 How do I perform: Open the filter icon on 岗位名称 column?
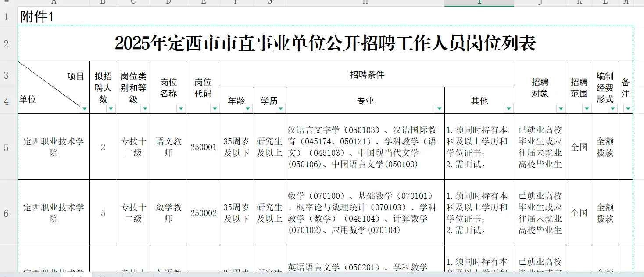(180, 108)
